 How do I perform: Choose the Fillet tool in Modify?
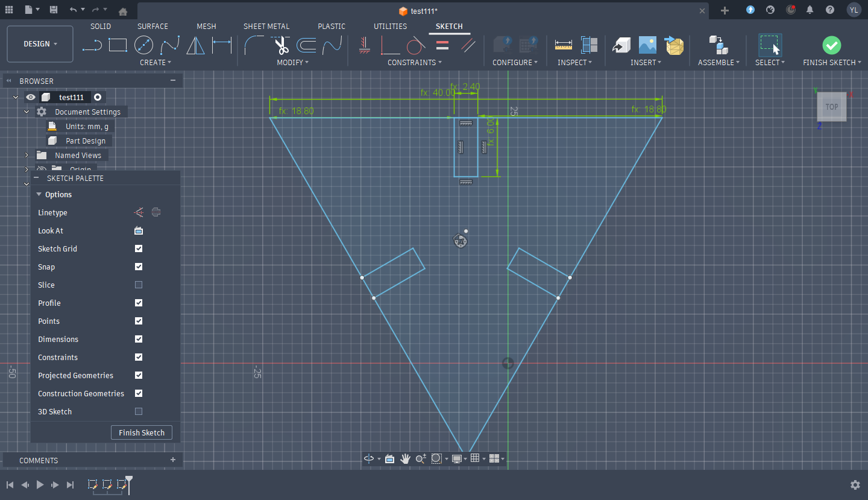click(x=254, y=45)
